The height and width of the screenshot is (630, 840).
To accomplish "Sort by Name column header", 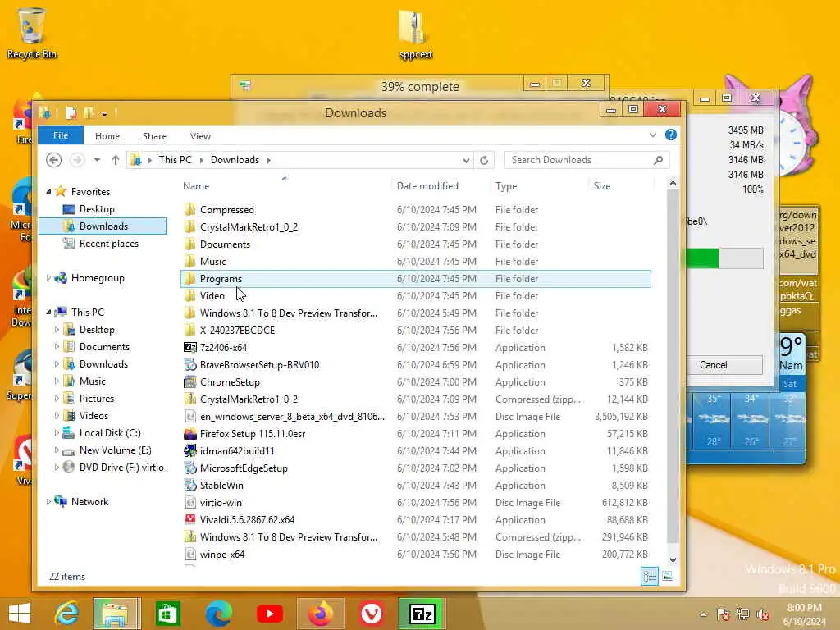I will [x=196, y=186].
